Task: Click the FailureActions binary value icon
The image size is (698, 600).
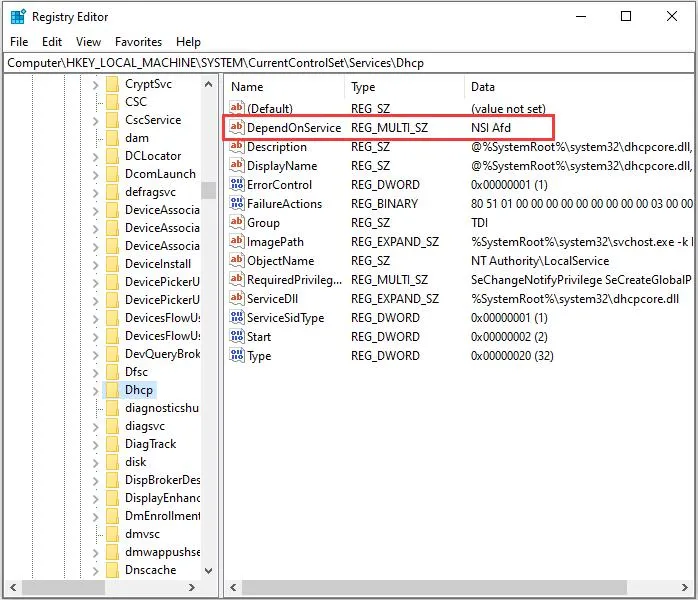Action: point(237,204)
